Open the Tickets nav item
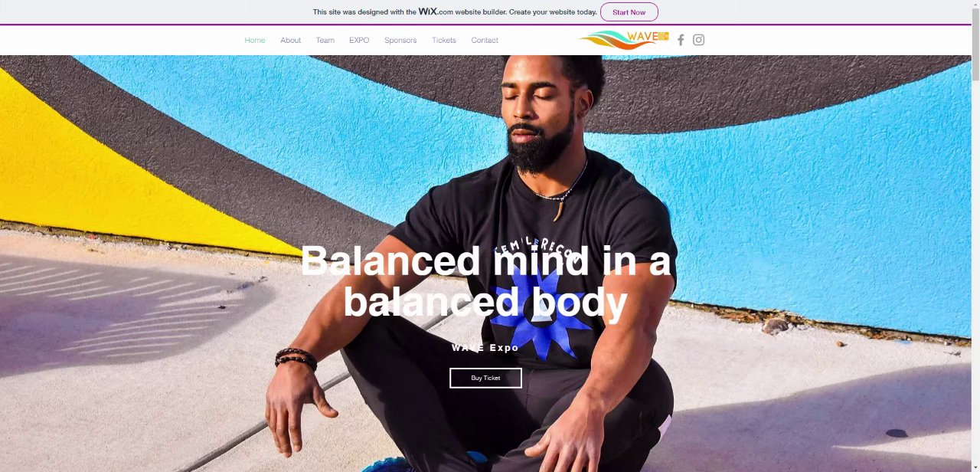 click(443, 40)
